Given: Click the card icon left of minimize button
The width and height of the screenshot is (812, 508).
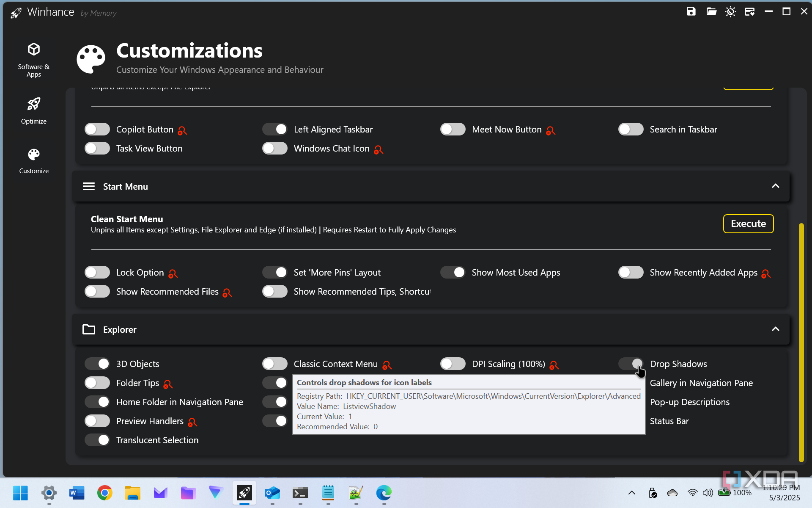Looking at the screenshot, I should (x=749, y=11).
